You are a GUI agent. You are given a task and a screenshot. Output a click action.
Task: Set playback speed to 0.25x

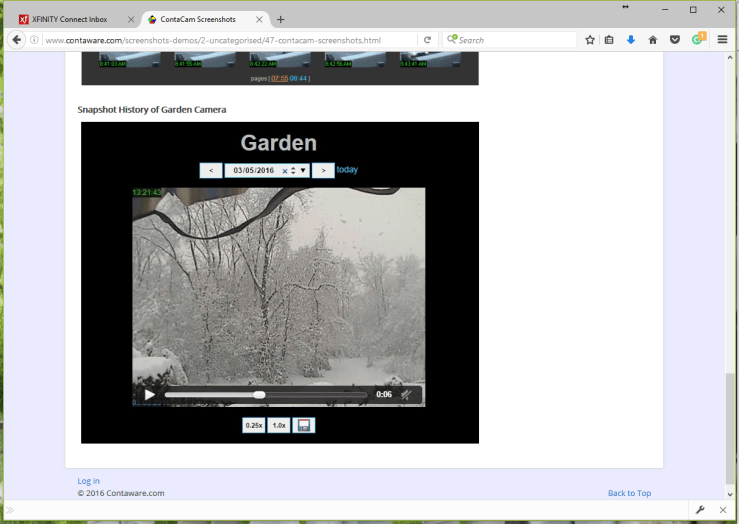pyautogui.click(x=253, y=425)
